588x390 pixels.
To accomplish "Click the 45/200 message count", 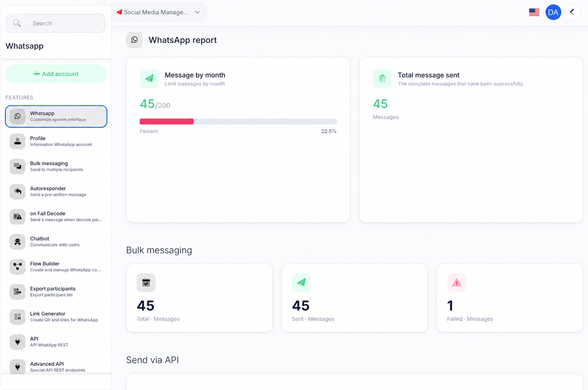I will pos(155,104).
